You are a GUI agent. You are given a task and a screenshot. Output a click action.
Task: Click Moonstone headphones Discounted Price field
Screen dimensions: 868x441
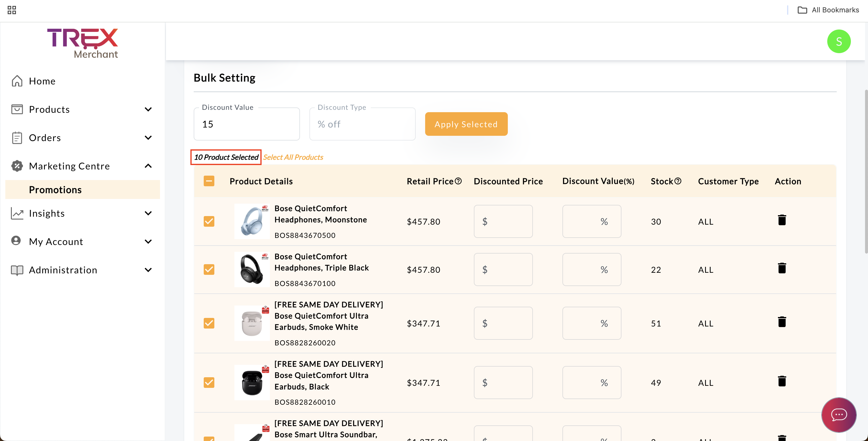pyautogui.click(x=503, y=221)
